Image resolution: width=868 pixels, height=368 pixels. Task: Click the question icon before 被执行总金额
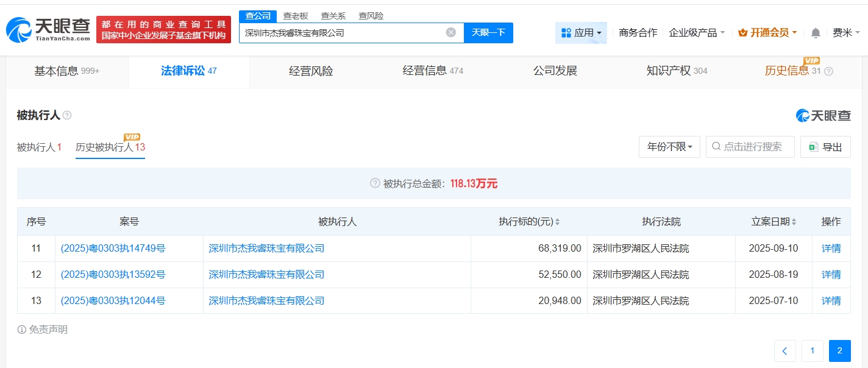click(x=375, y=183)
